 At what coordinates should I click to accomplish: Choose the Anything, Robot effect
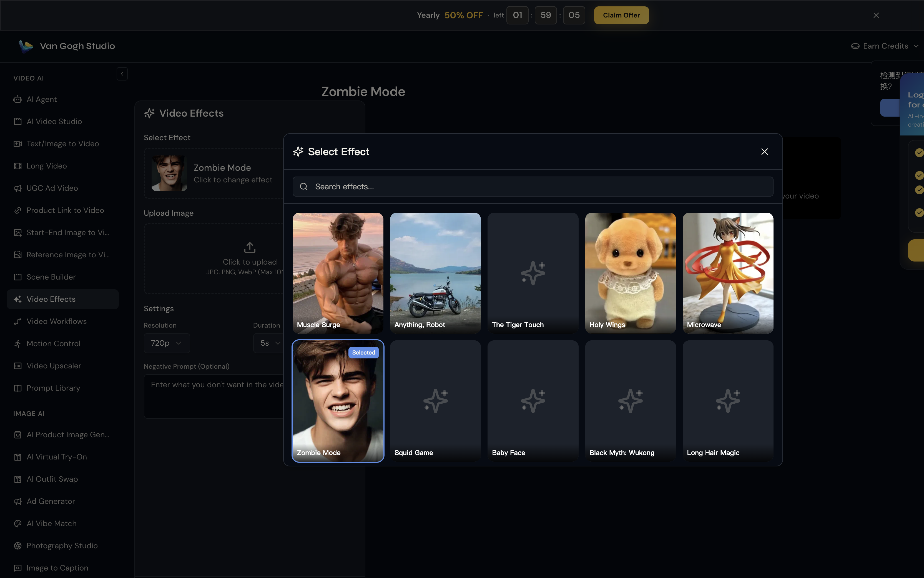click(x=435, y=273)
